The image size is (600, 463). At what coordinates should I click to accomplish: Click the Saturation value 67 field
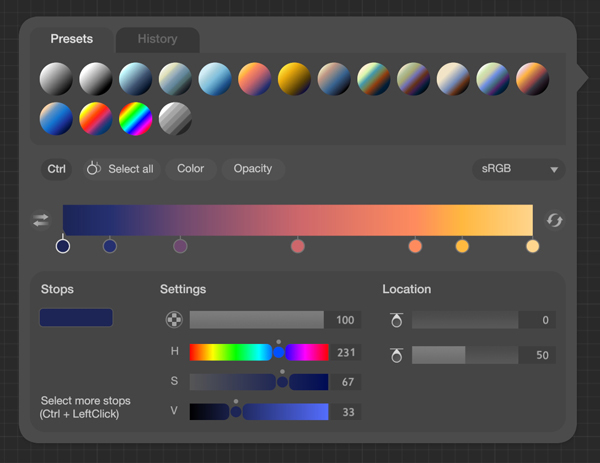tap(345, 382)
